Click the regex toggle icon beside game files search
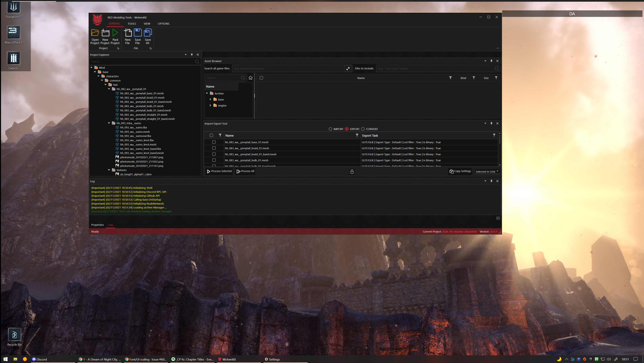The height and width of the screenshot is (363, 644). [x=348, y=68]
